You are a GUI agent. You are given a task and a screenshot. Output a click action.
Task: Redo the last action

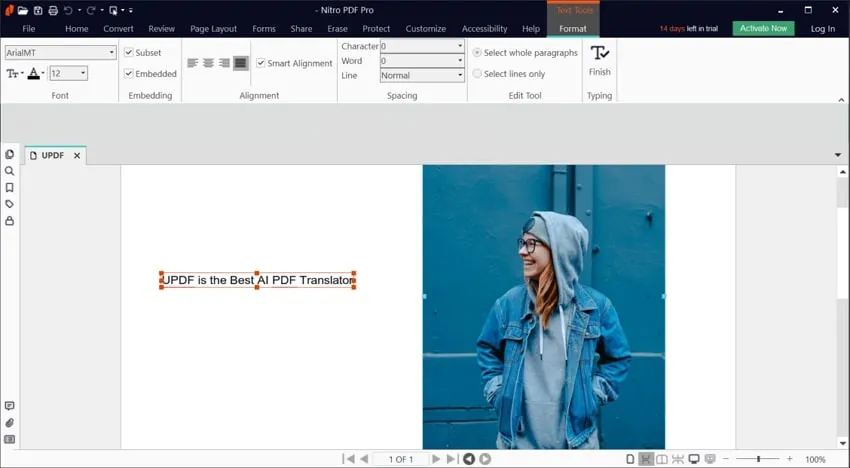[x=91, y=10]
